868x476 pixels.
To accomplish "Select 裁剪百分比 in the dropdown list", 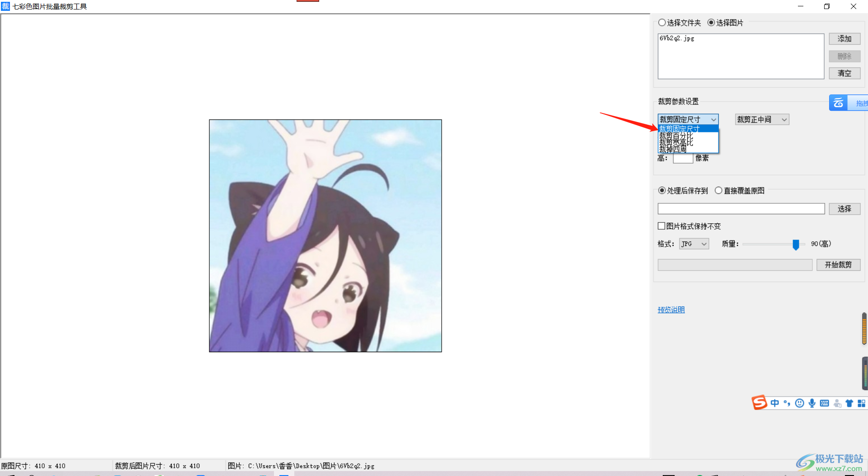I will pos(688,136).
